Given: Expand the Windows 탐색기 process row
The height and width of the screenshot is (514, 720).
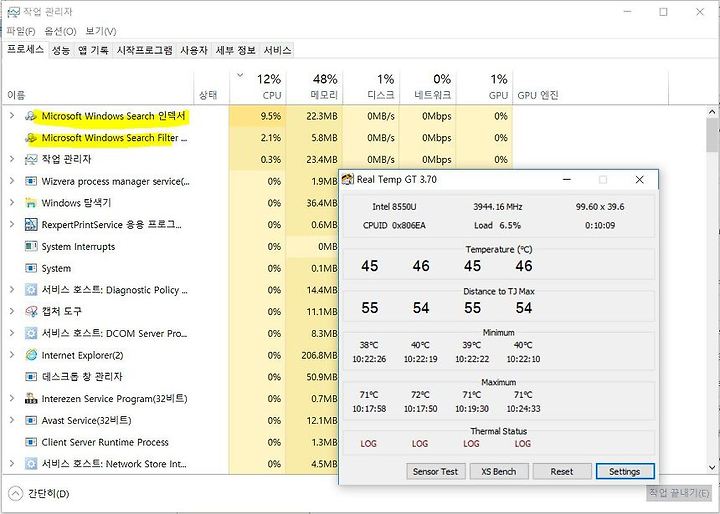Looking at the screenshot, I should pos(12,203).
